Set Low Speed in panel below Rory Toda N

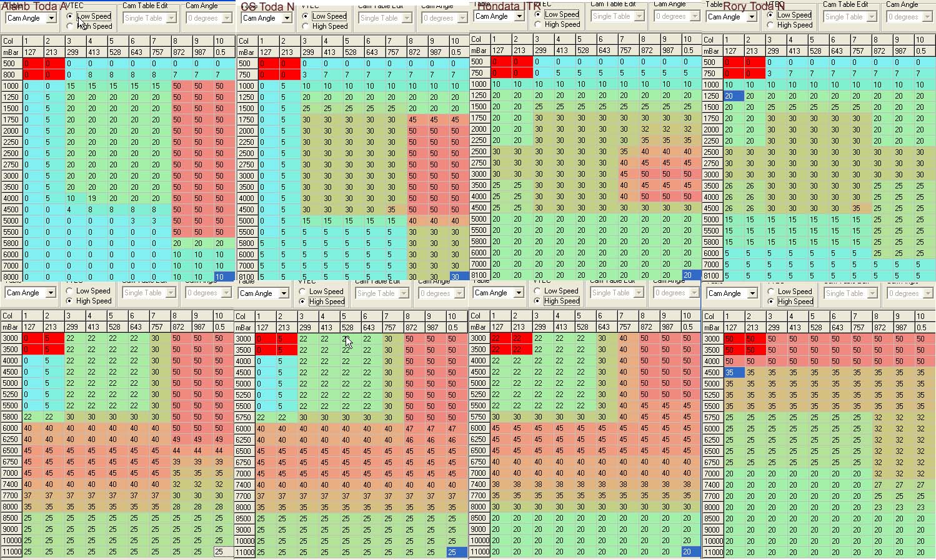(770, 292)
